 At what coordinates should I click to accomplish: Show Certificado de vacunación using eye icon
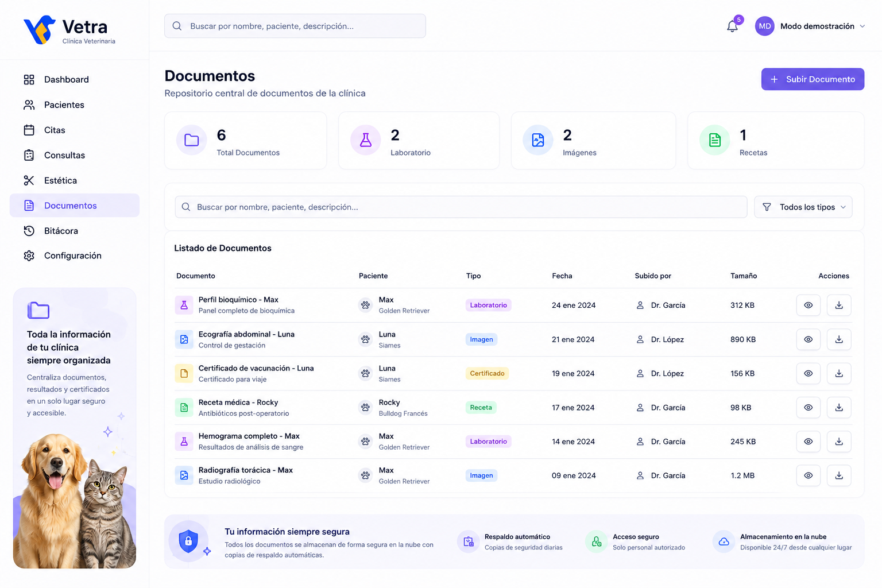(808, 374)
